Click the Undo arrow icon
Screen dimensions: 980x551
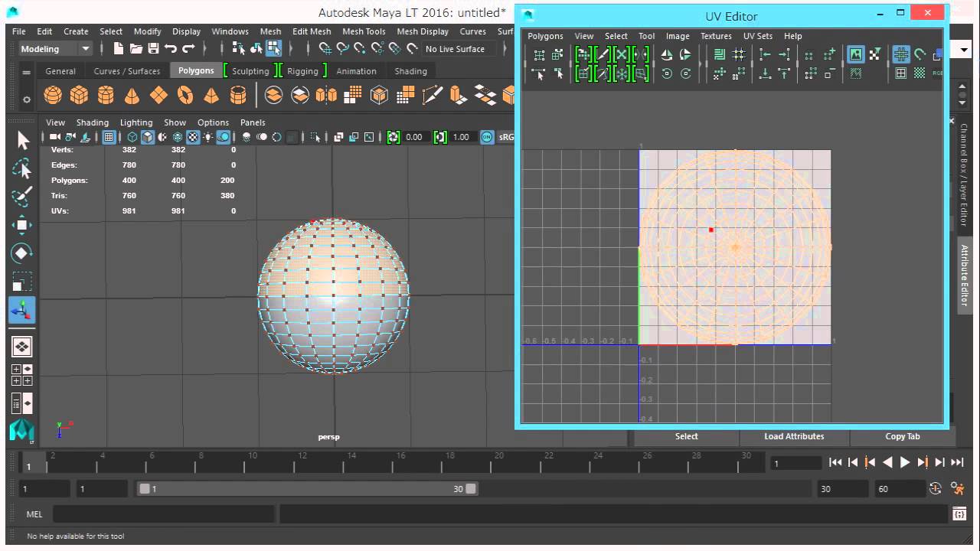[x=171, y=49]
